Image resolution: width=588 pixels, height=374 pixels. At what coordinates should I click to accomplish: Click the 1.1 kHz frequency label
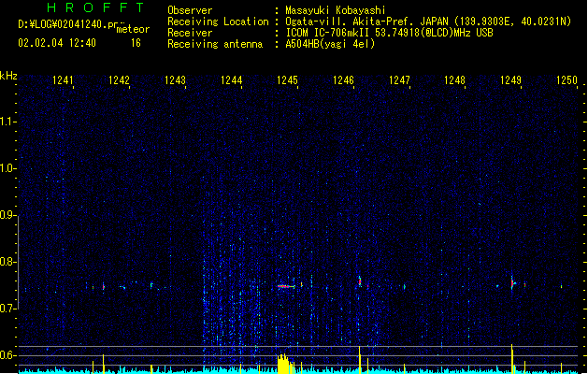pyautogui.click(x=7, y=122)
